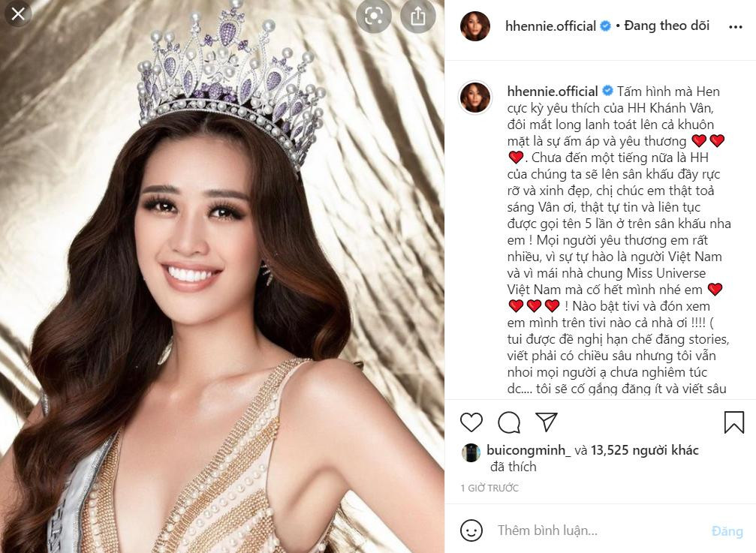
Task: Click header profile avatar of hhennie.official
Action: 475,26
